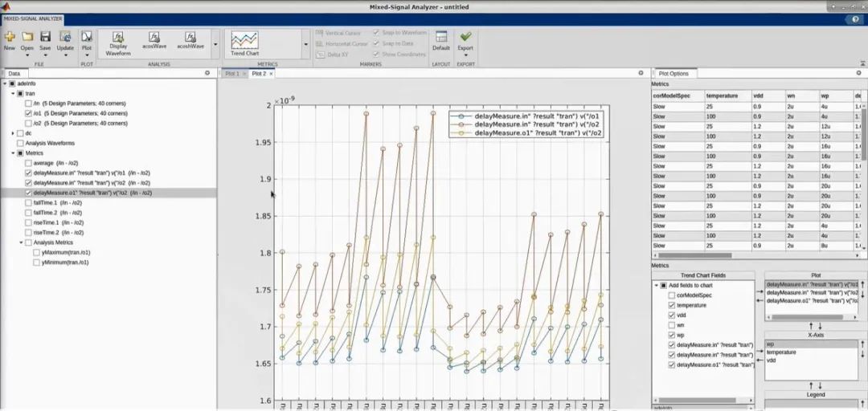Select the Plot 2 tab
This screenshot has height=411, width=868.
click(x=259, y=74)
